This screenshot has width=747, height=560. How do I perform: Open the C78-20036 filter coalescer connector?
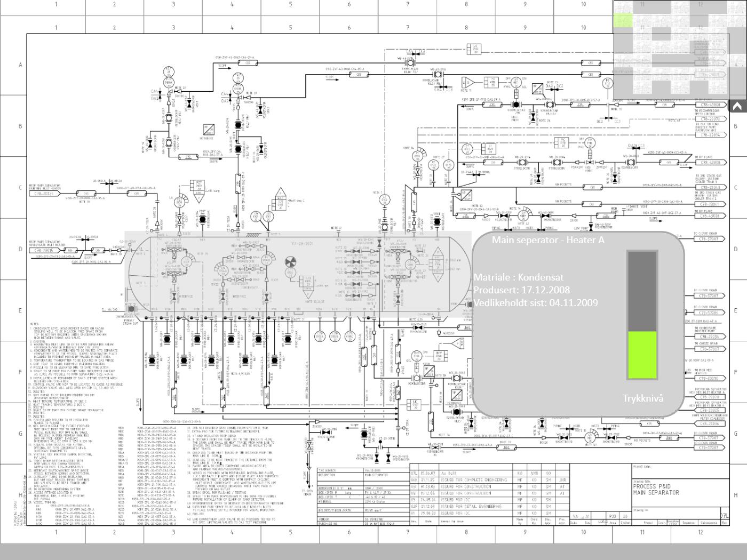[710, 424]
